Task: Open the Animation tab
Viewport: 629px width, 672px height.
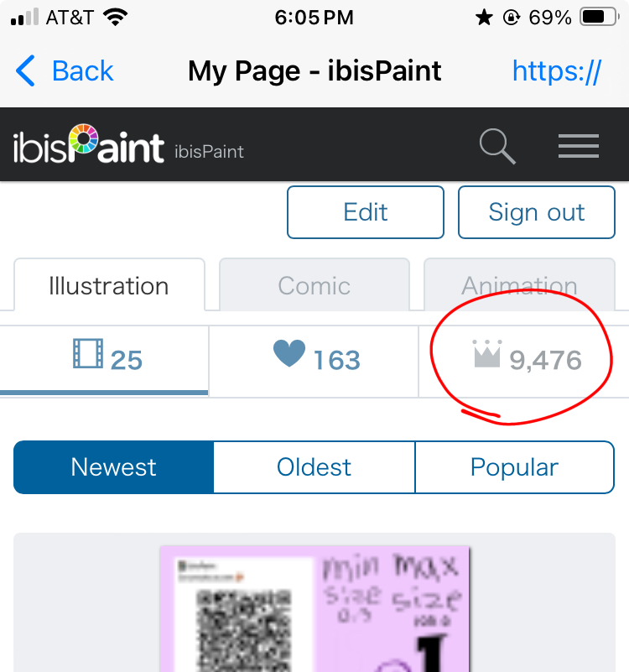Action: [x=519, y=286]
